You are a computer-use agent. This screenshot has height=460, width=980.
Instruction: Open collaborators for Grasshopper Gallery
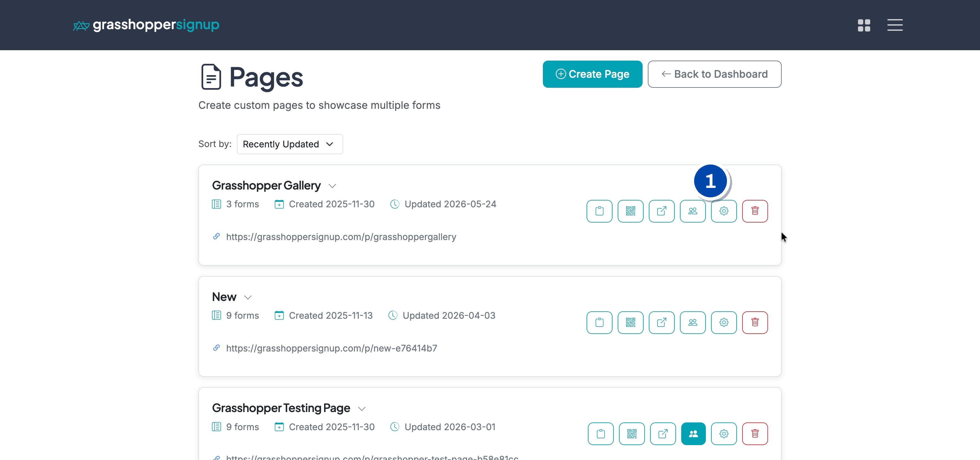click(x=693, y=211)
